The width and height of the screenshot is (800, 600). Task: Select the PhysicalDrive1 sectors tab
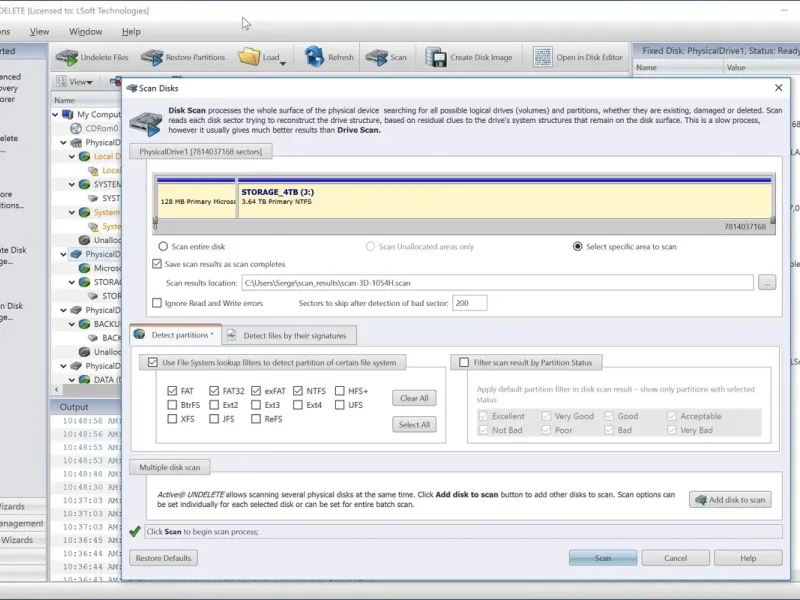(x=201, y=152)
